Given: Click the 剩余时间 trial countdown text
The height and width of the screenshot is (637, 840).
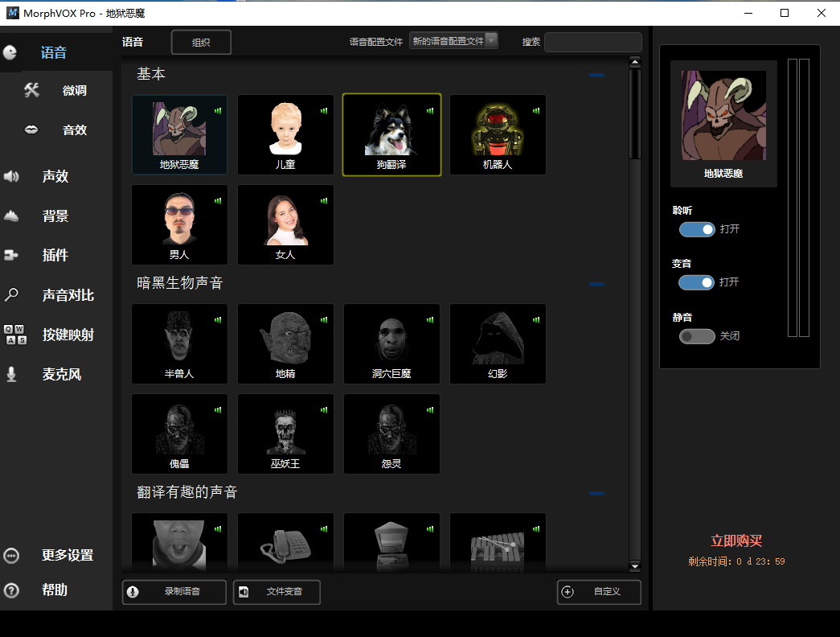Looking at the screenshot, I should (736, 561).
